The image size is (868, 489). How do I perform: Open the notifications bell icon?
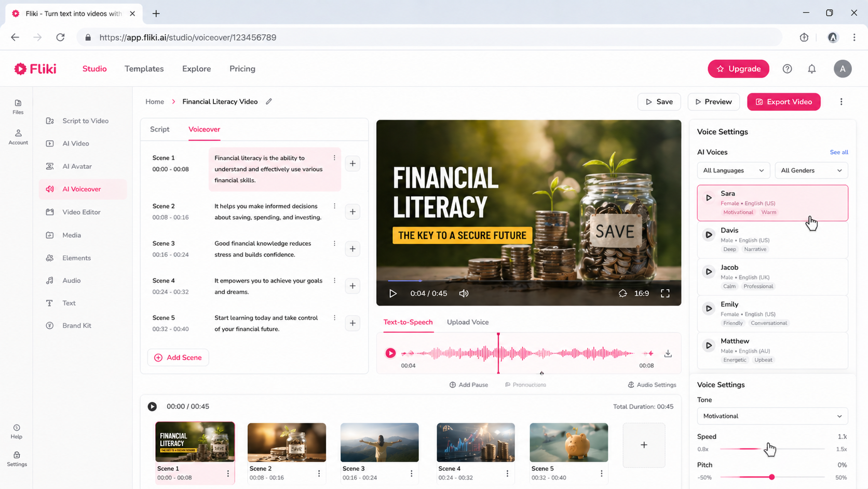(x=812, y=69)
